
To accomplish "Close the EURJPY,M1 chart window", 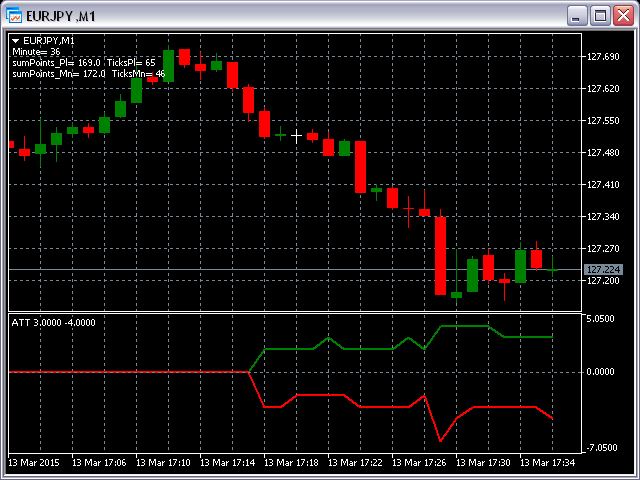I will click(623, 15).
